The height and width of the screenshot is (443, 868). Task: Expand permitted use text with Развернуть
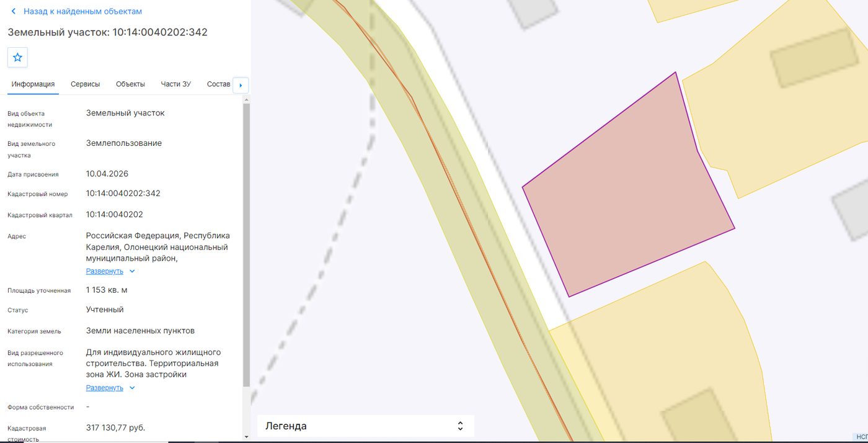tap(105, 388)
